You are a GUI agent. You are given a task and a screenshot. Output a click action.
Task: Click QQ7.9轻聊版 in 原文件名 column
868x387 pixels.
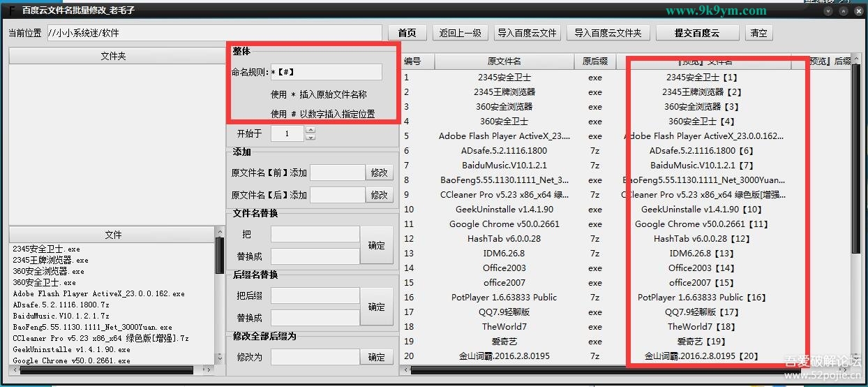click(x=504, y=312)
